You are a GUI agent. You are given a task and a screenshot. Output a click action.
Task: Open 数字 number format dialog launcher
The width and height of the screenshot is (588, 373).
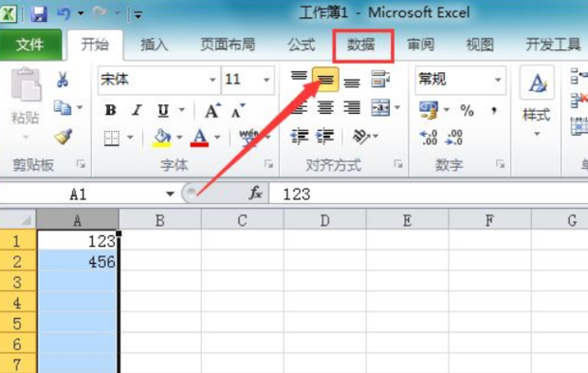(x=500, y=164)
